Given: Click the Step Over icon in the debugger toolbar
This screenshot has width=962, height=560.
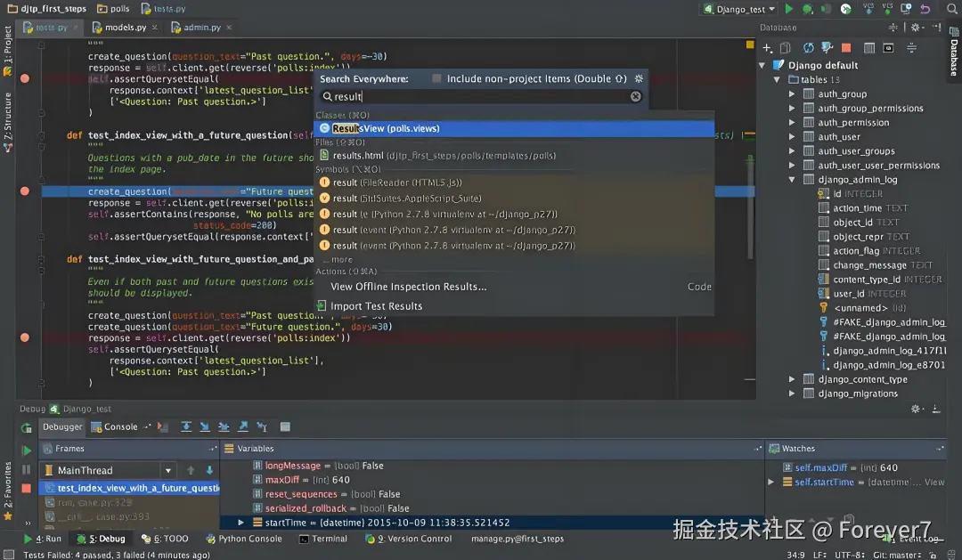Looking at the screenshot, I should [x=186, y=427].
